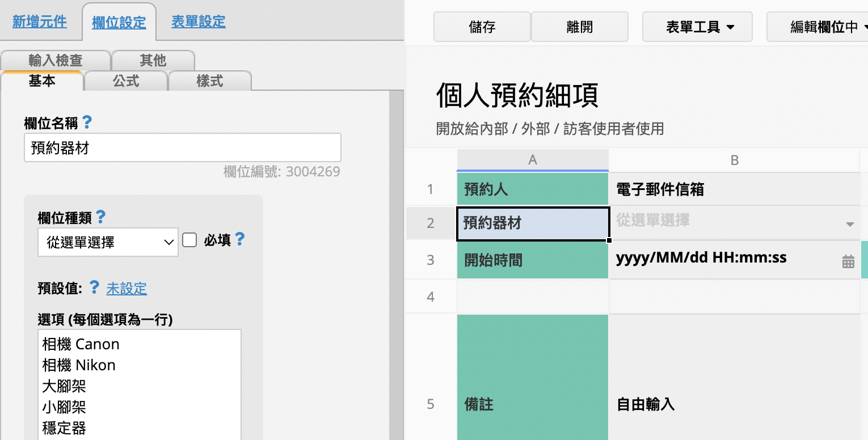This screenshot has width=868, height=440.
Task: Click help icon next to 必填 checkbox
Action: click(240, 239)
